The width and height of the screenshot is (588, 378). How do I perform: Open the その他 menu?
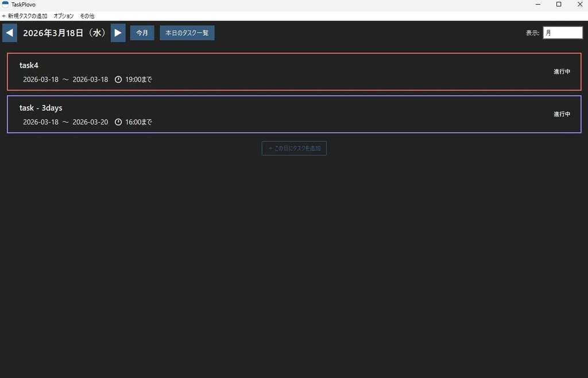coord(87,16)
